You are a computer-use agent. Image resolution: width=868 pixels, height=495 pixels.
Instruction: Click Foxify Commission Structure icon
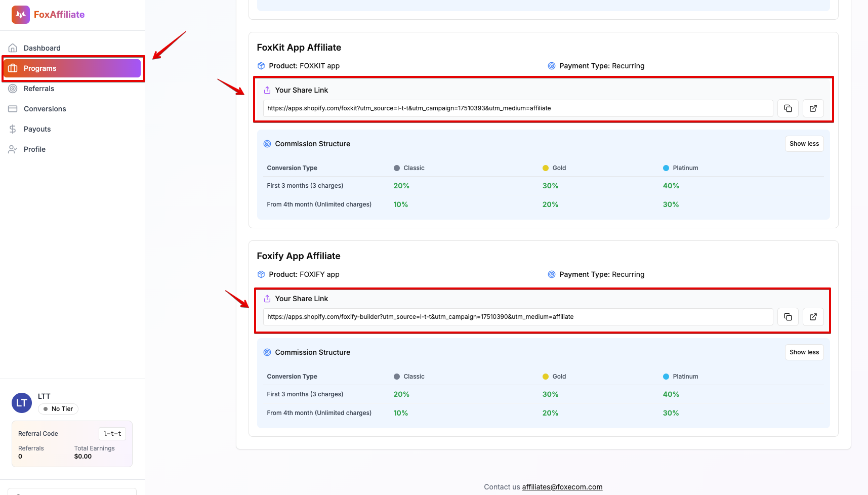point(267,352)
